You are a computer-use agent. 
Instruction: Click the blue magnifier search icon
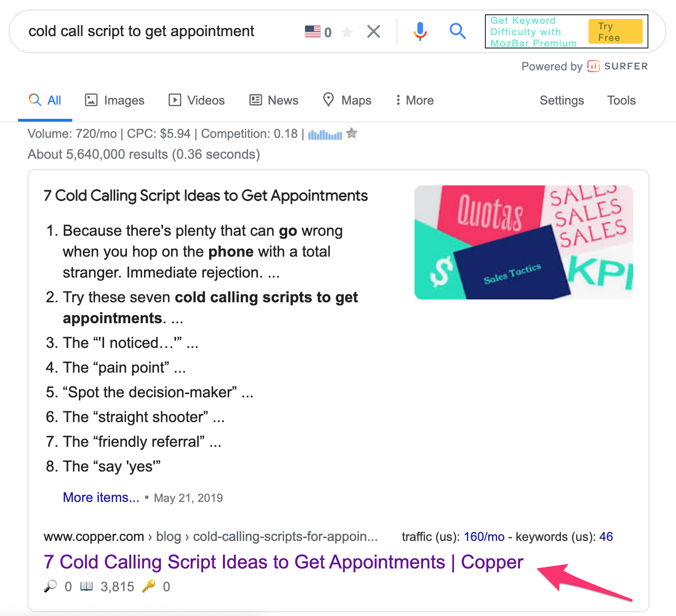tap(458, 31)
